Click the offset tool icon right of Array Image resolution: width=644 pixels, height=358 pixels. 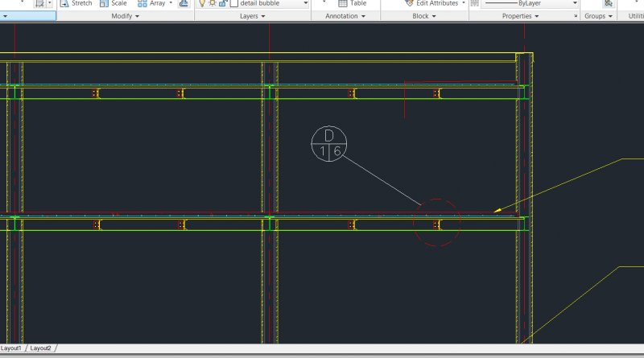[x=184, y=3]
